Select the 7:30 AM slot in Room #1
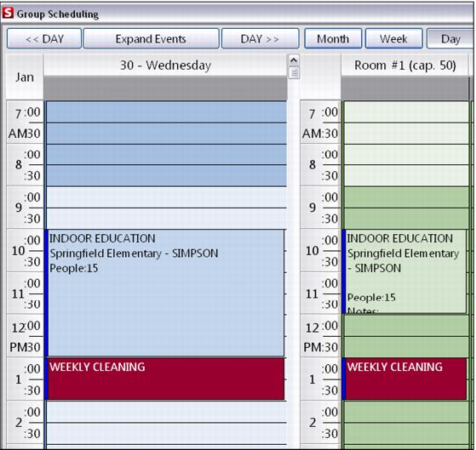Image resolution: width=476 pixels, height=450 pixels. point(406,134)
